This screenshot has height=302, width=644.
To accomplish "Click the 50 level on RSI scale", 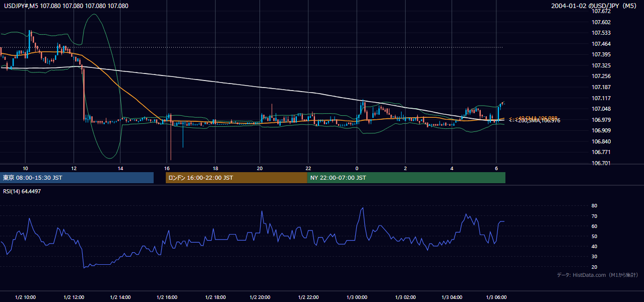I will [594, 236].
